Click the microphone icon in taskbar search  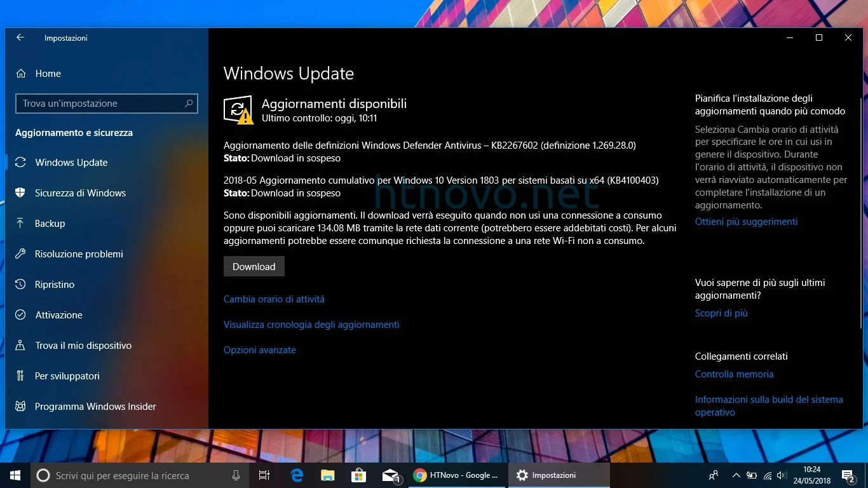tap(236, 475)
